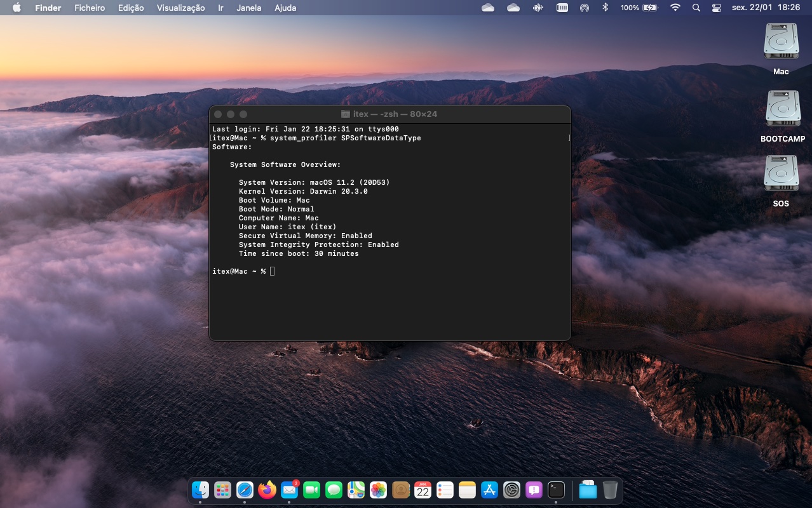Viewport: 812px width, 508px height.
Task: Click the memory-chip status icon in menu bar
Action: [x=562, y=8]
